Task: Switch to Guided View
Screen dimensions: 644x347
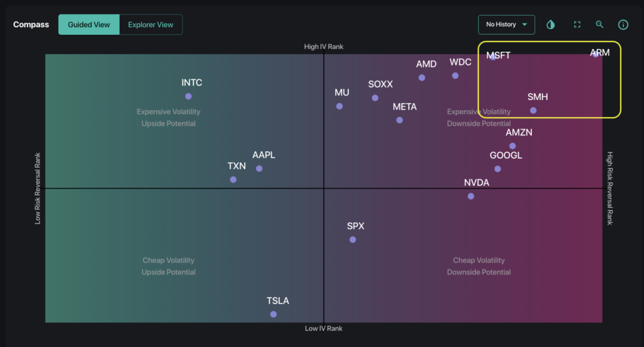Action: [89, 25]
